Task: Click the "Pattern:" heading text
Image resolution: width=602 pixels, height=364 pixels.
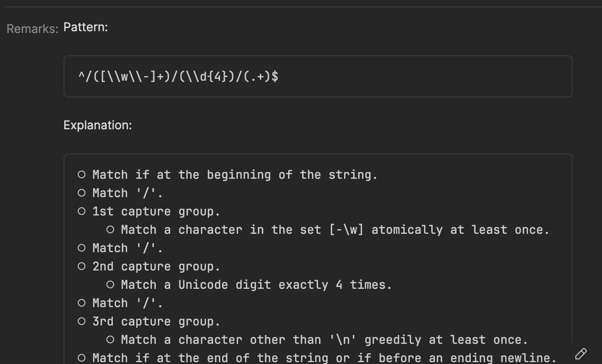Action: pyautogui.click(x=85, y=27)
